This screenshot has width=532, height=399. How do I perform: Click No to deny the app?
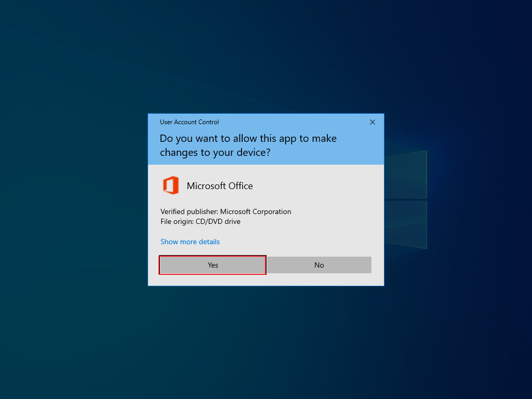(319, 265)
